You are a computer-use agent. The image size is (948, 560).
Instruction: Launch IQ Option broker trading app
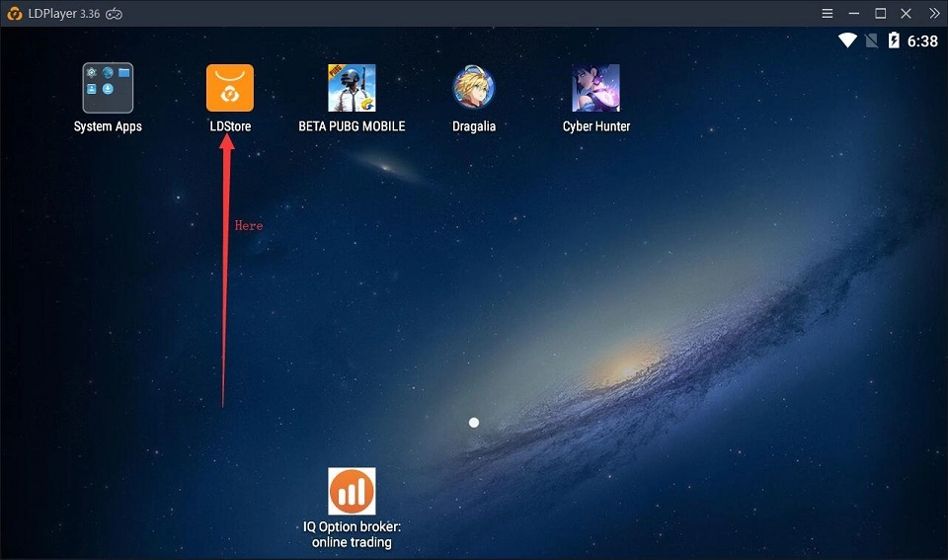click(352, 491)
